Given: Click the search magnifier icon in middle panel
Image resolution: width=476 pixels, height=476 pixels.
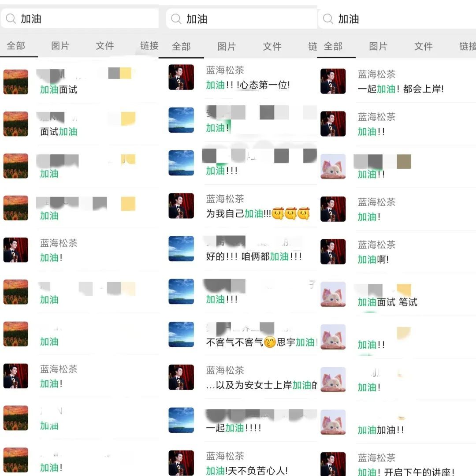Looking at the screenshot, I should point(176,19).
